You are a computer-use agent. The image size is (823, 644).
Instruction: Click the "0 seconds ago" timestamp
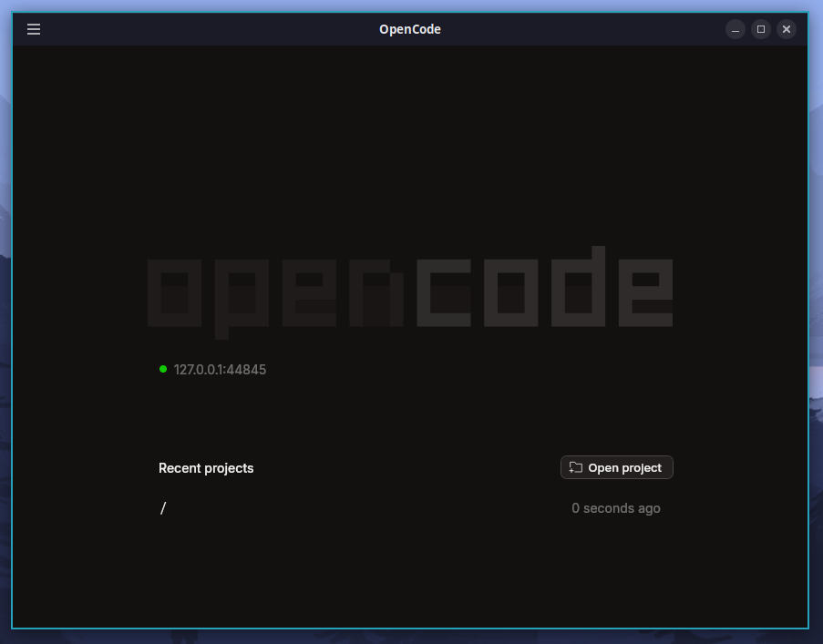(x=616, y=508)
